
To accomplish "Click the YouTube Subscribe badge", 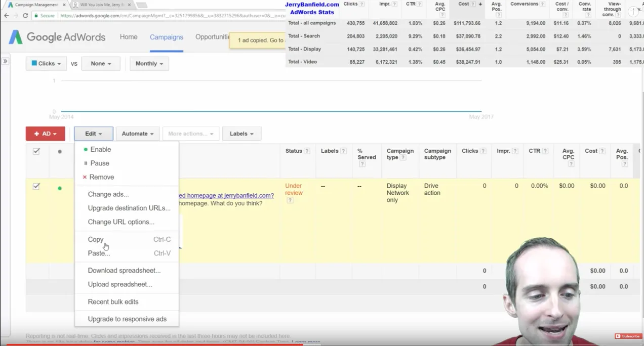I will pyautogui.click(x=628, y=336).
